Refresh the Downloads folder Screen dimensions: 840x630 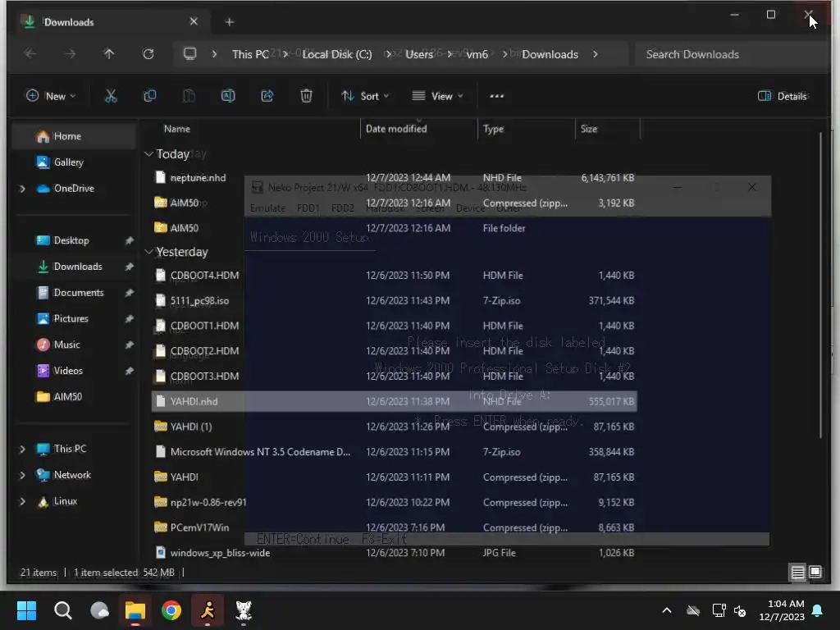coord(148,53)
